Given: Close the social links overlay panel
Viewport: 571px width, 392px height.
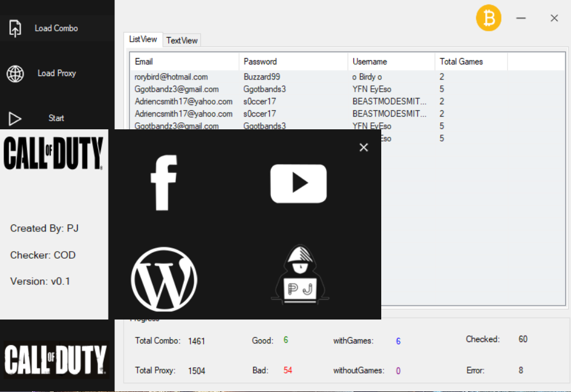Looking at the screenshot, I should point(363,147).
